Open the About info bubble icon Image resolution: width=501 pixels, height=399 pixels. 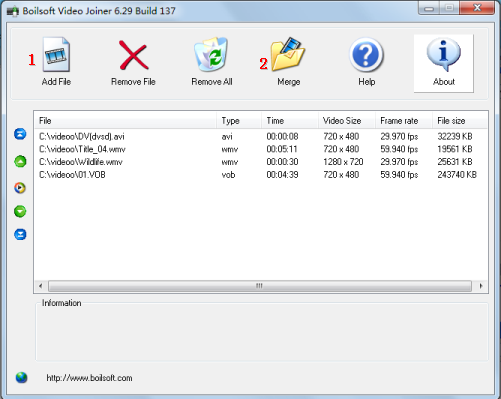[444, 55]
